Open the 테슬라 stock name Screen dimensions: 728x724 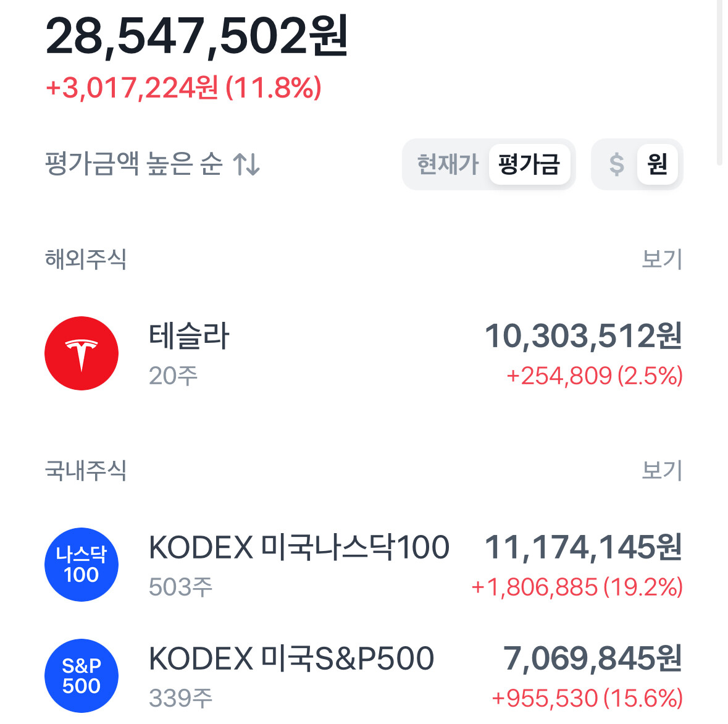point(189,336)
